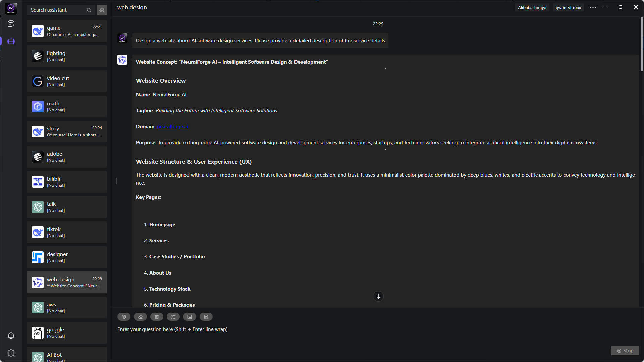Click the add new assistant robot icon

(102, 10)
